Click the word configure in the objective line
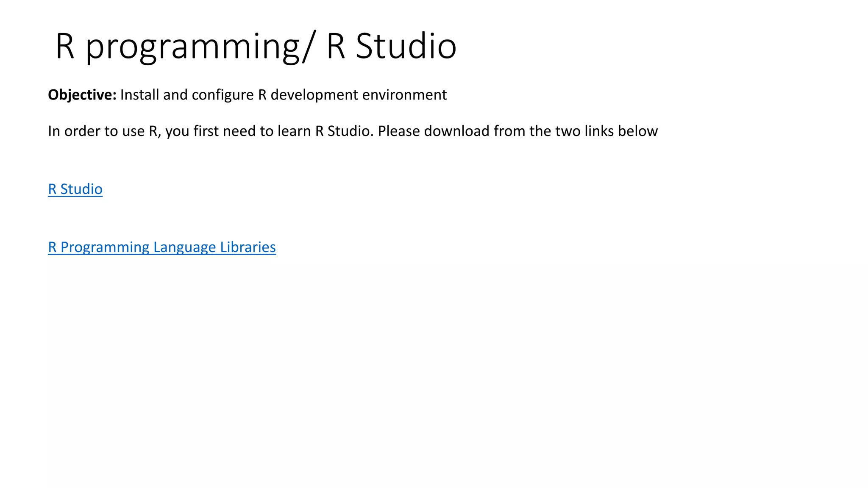868x488 pixels. pos(223,95)
